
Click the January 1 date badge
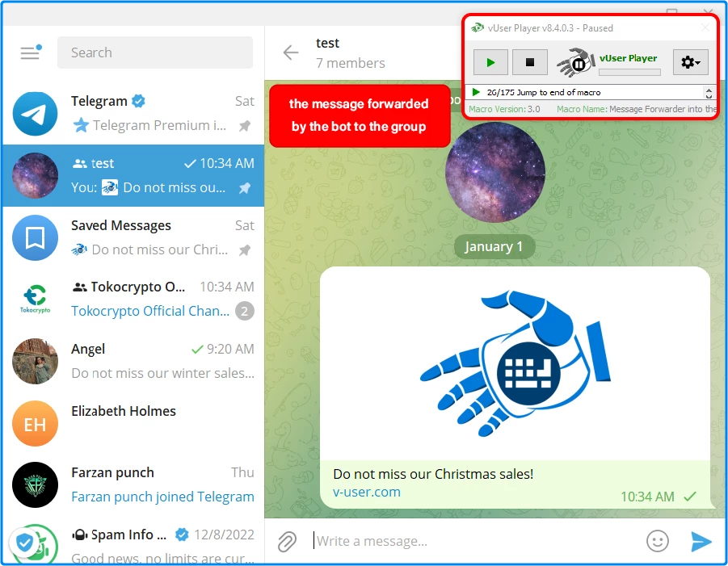pyautogui.click(x=494, y=246)
